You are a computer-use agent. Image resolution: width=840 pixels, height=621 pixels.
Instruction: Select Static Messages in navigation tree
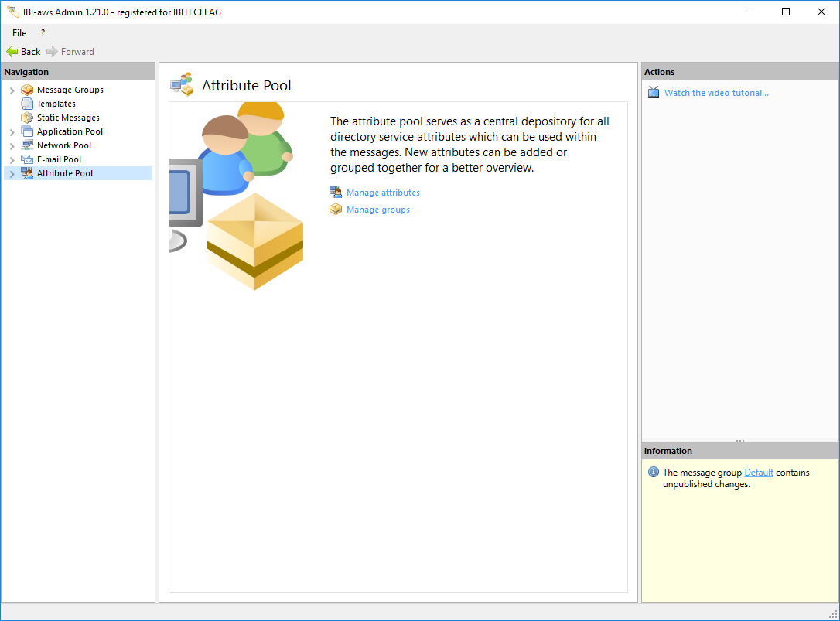click(68, 118)
